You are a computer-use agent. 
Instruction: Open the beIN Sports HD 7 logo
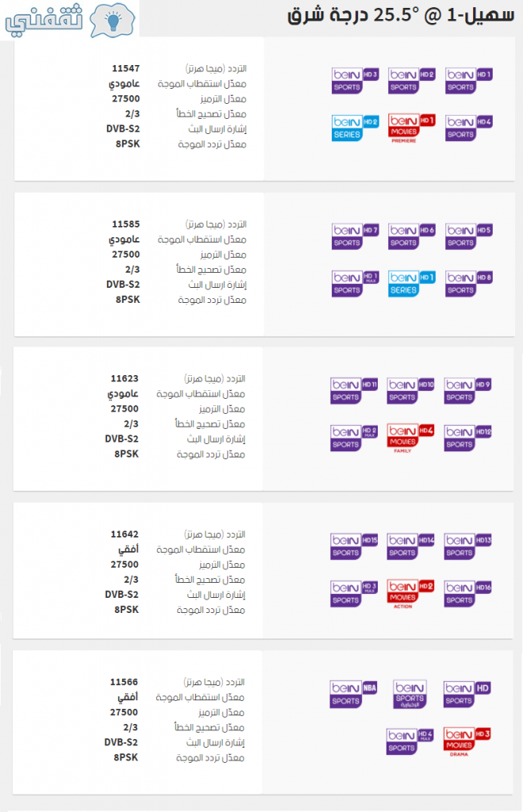[x=355, y=236]
